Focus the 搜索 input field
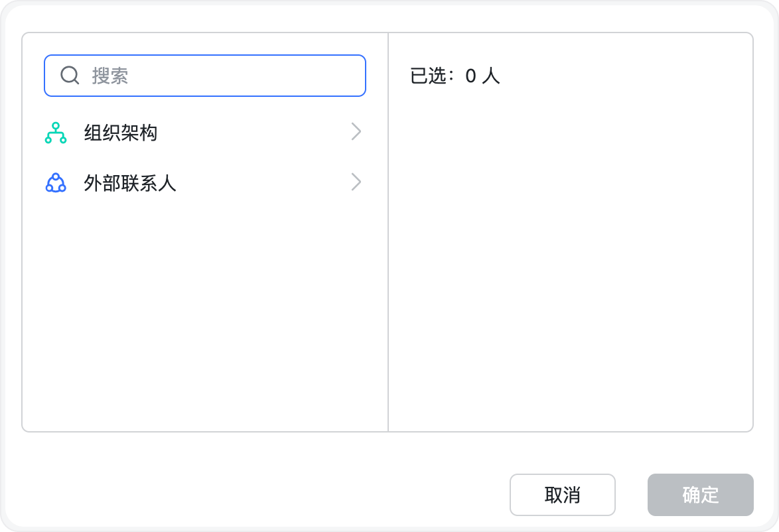 [x=226, y=76]
